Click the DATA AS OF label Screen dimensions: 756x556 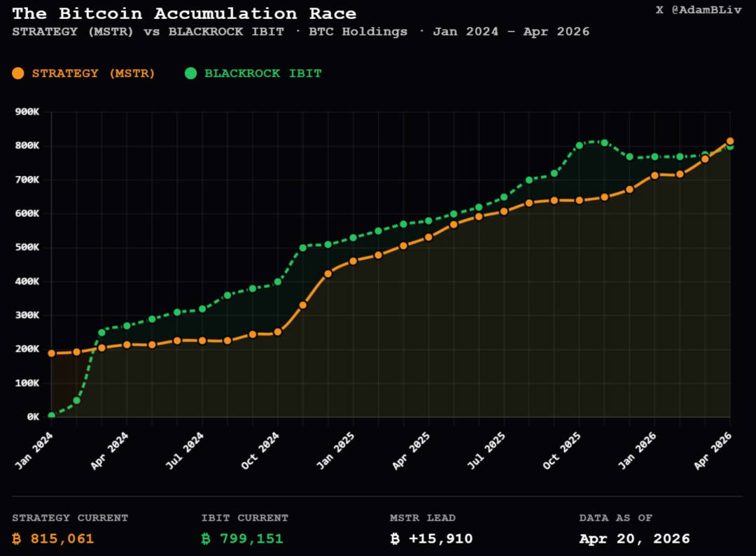pos(616,518)
